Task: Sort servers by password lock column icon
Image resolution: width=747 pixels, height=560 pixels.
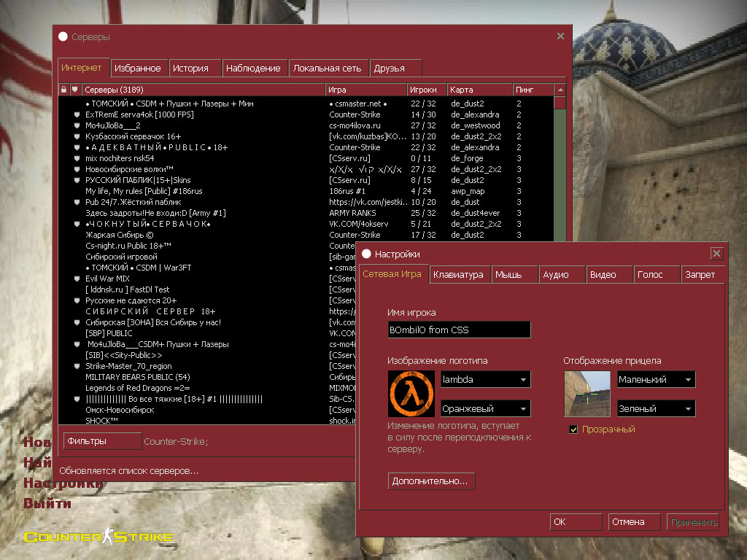Action: [64, 90]
